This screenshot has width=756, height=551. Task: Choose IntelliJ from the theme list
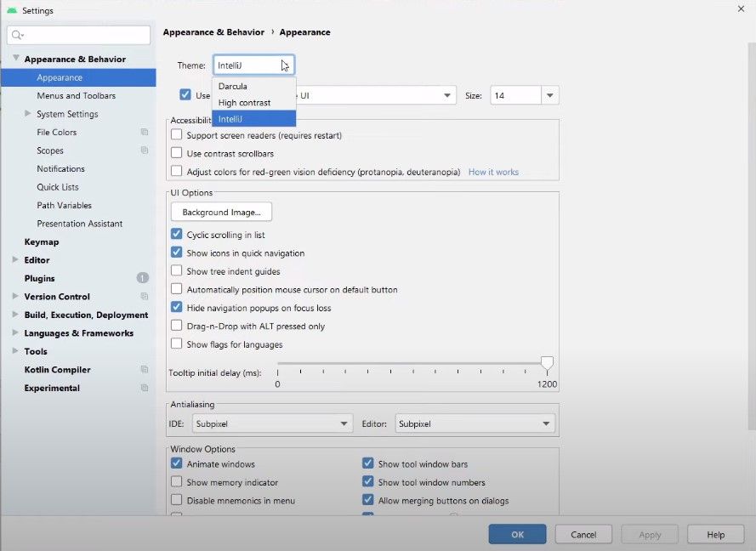(253, 119)
